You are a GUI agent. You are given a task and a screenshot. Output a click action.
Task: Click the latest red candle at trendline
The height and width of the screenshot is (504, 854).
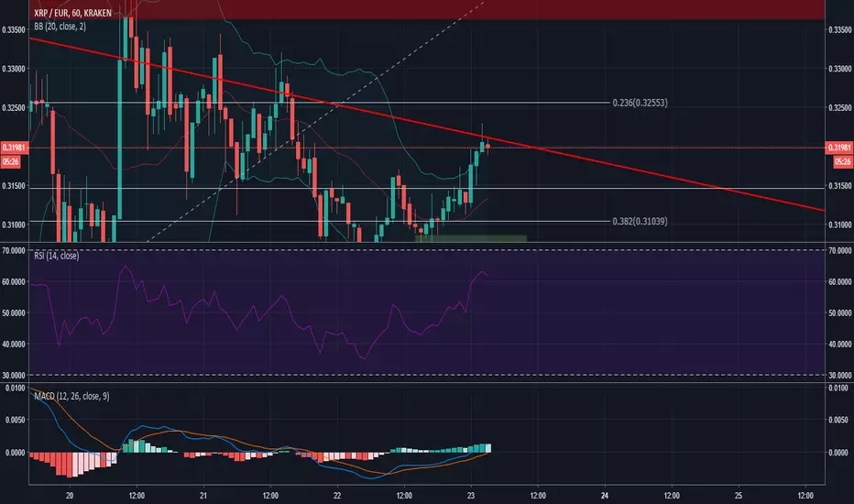pyautogui.click(x=487, y=146)
